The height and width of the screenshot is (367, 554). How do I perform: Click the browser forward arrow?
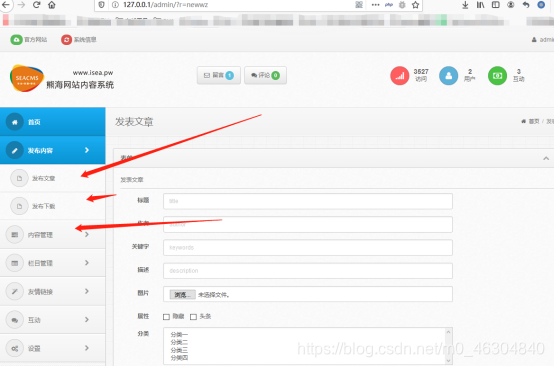[21, 5]
